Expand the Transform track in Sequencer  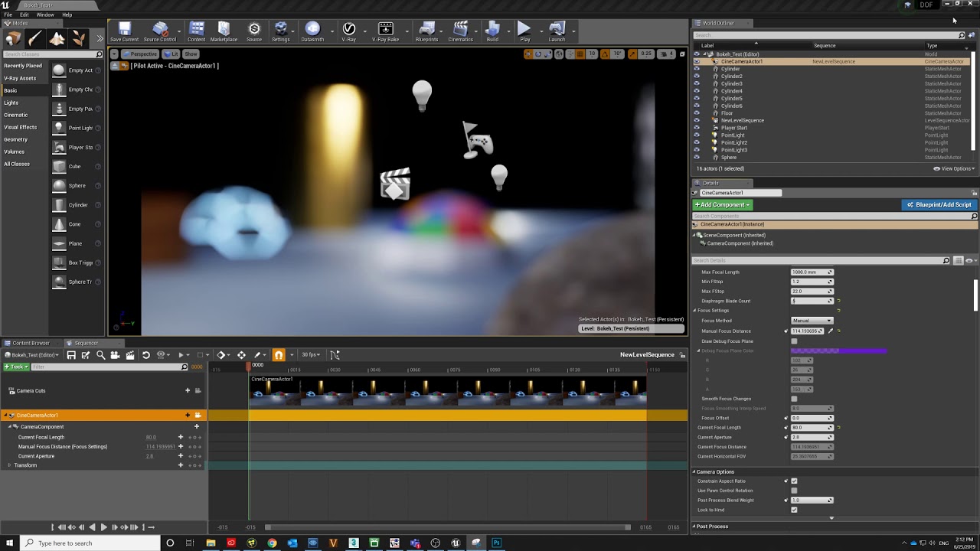[9, 465]
